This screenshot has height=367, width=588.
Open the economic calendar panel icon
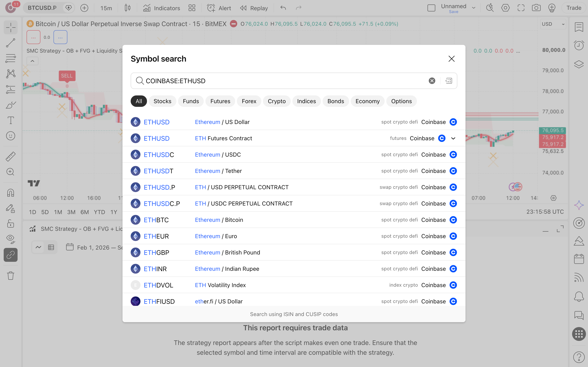579,259
